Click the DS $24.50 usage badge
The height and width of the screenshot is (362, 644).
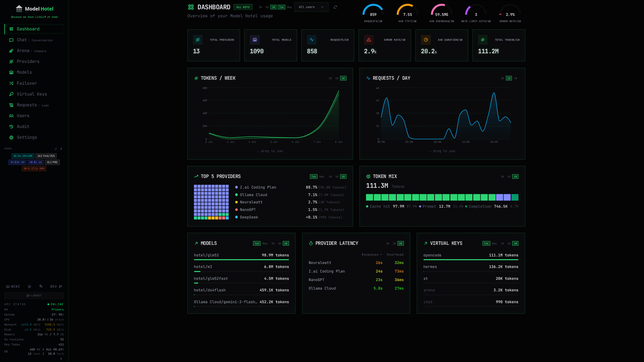(17, 162)
